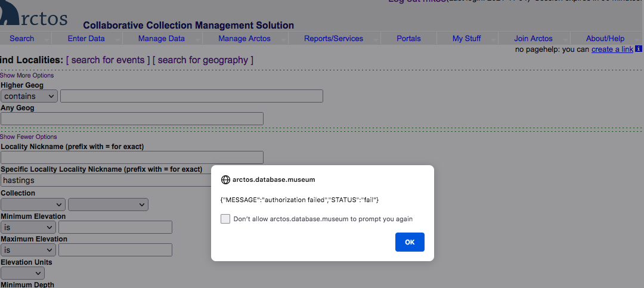Open the About/Help menu

tap(605, 39)
